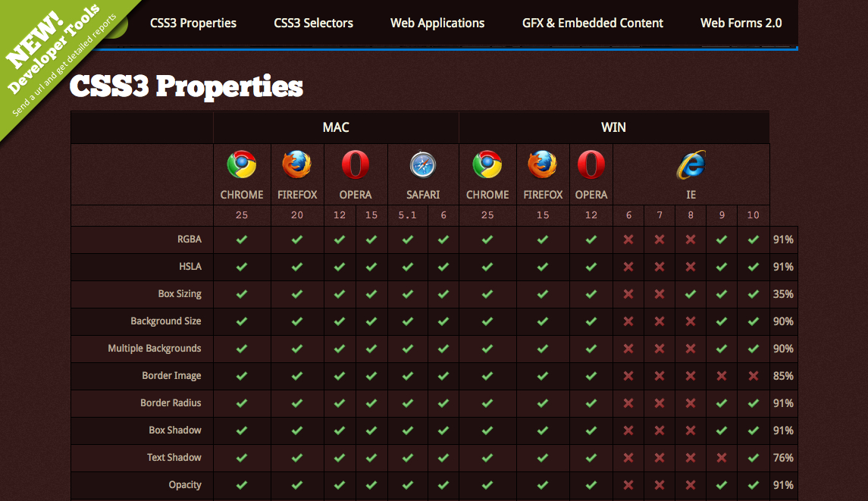
Task: Click the Firefox icon under WIN
Action: tap(543, 164)
